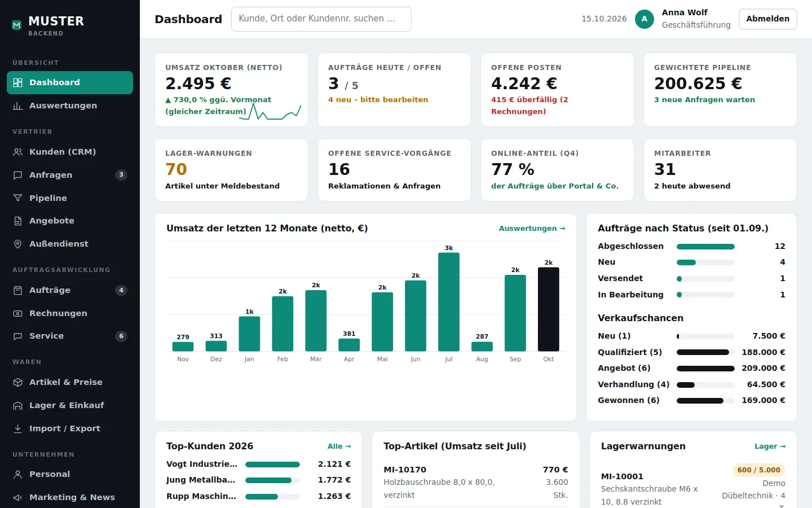This screenshot has width=812, height=508.
Task: Open the Alle → link in Top-Kunden
Action: [x=339, y=446]
